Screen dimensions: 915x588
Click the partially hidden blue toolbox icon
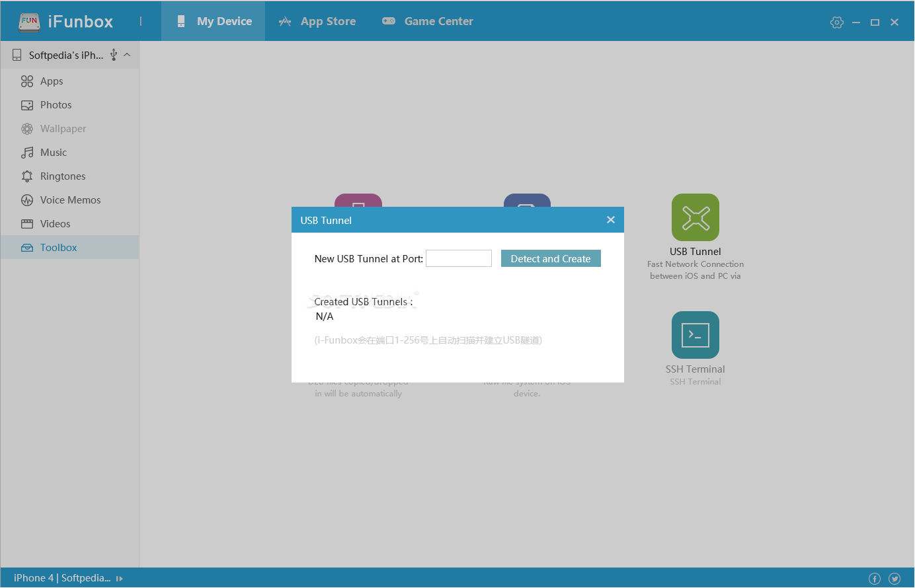527,200
